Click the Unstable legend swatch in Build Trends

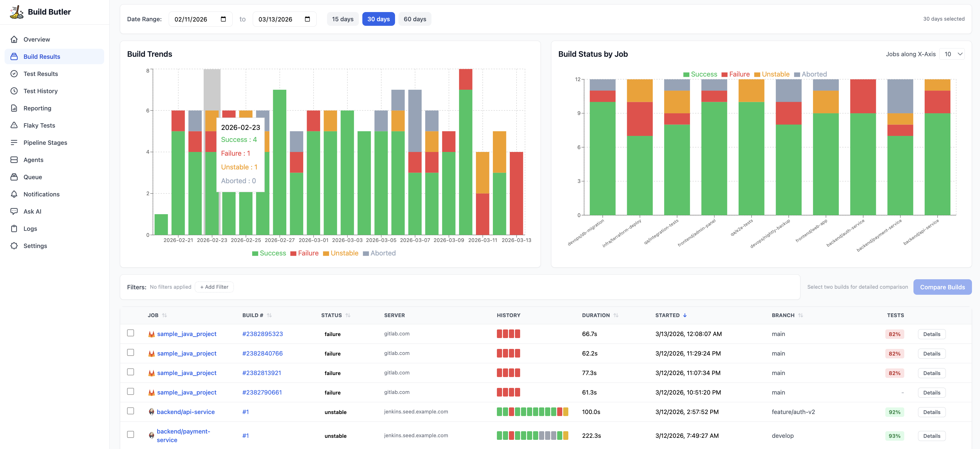pos(326,253)
